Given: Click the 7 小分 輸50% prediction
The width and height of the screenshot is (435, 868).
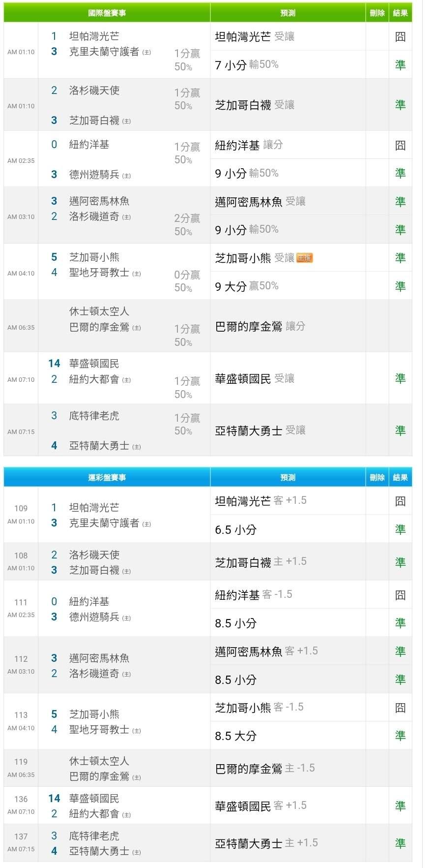Looking at the screenshot, I should click(247, 64).
